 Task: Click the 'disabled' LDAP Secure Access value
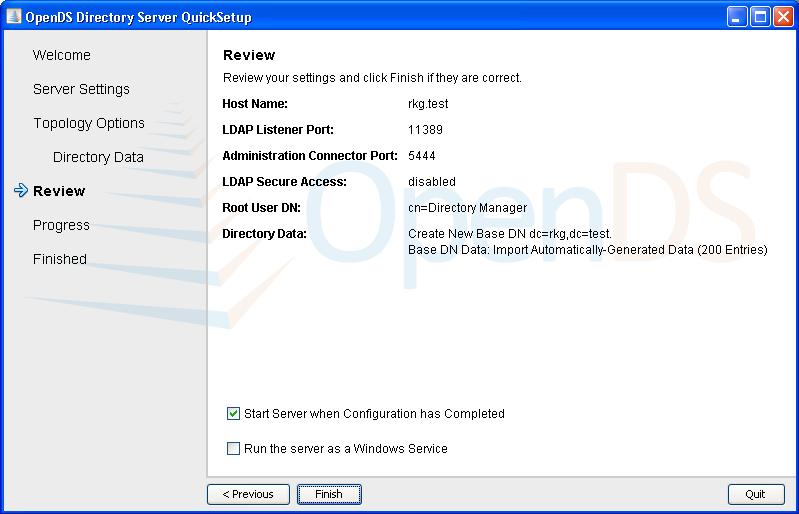[x=432, y=182]
